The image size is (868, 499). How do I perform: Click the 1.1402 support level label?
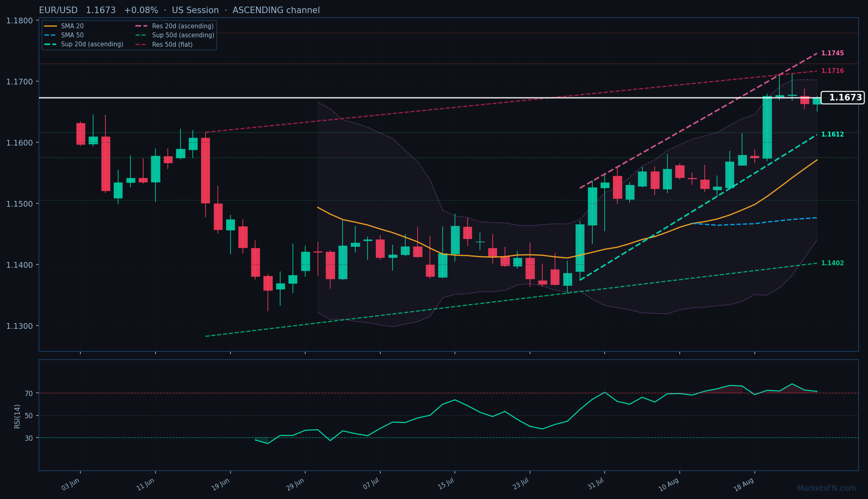pyautogui.click(x=832, y=263)
